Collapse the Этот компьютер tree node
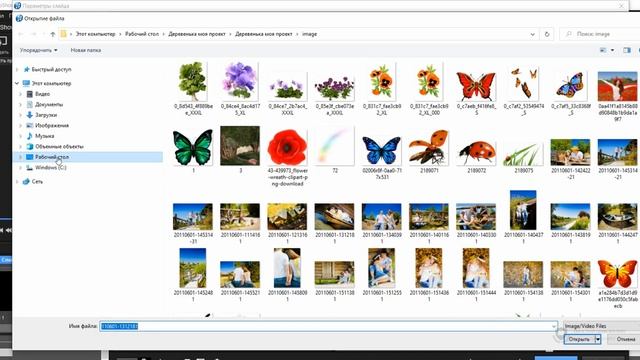The height and width of the screenshot is (360, 640). click(17, 83)
